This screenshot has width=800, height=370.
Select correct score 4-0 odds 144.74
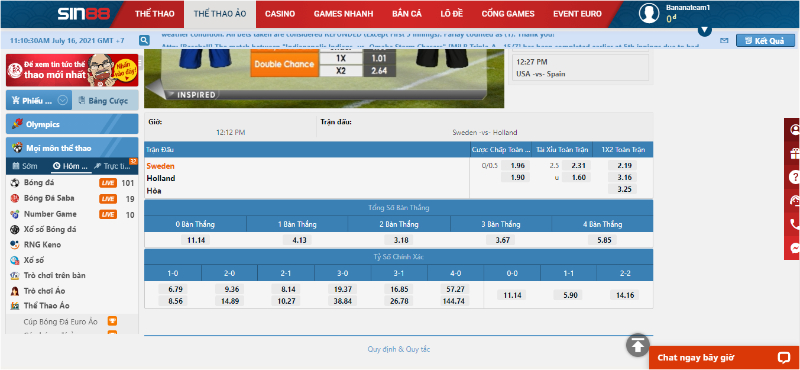(x=455, y=301)
